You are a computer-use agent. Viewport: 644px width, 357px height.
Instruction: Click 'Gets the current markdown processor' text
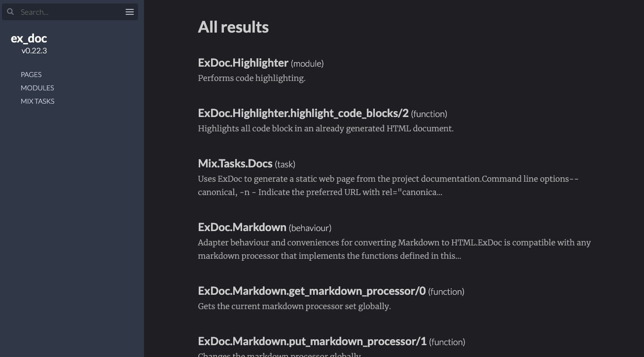coord(294,306)
